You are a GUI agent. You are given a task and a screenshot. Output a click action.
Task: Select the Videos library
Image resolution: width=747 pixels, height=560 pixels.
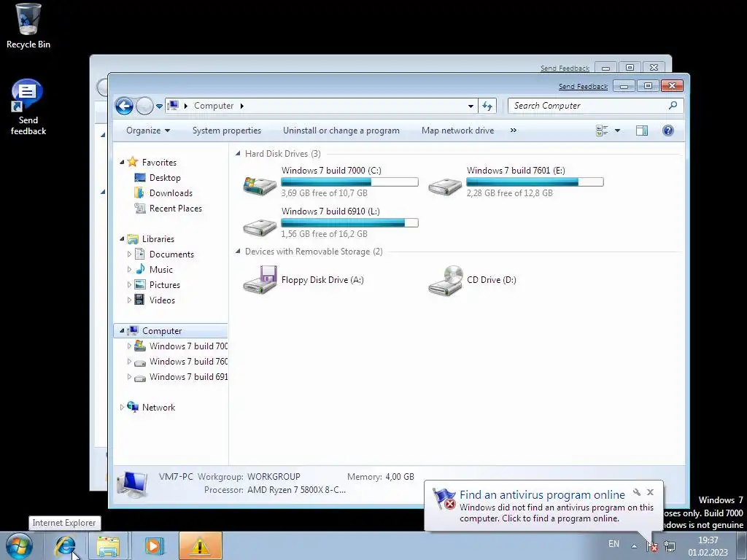click(x=162, y=300)
